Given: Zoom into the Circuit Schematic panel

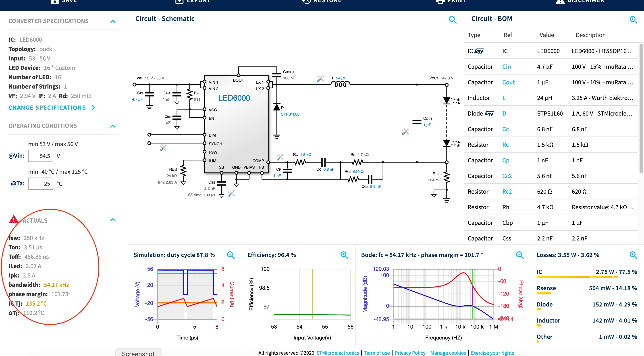Looking at the screenshot, I should pos(453,20).
